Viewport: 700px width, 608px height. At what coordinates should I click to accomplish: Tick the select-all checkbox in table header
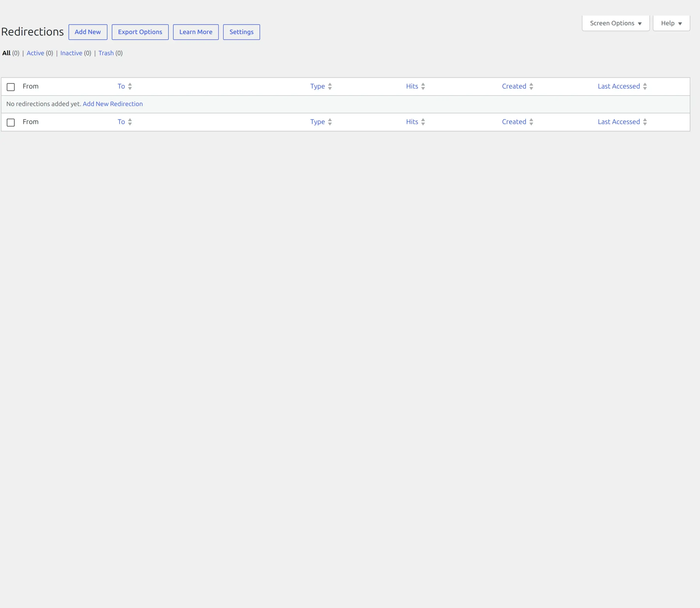11,87
